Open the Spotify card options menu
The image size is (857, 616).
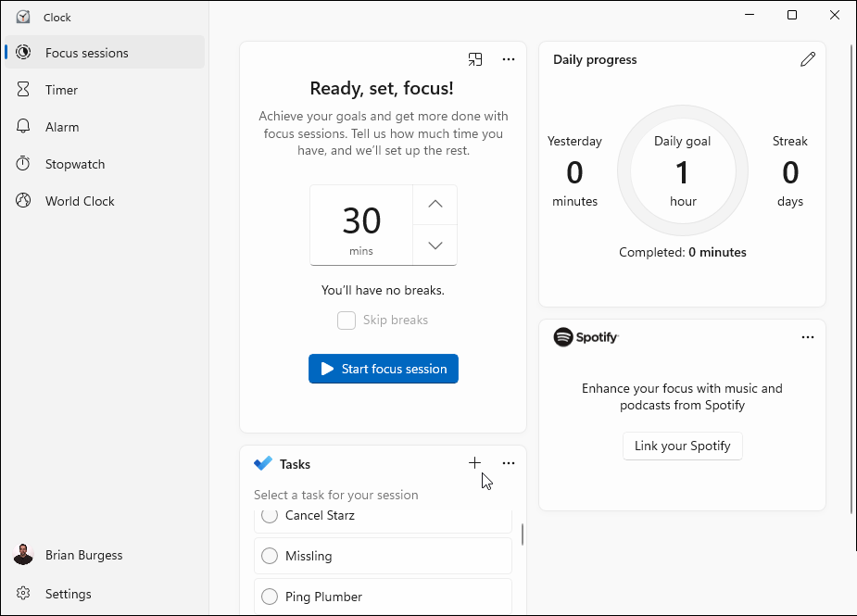tap(807, 336)
